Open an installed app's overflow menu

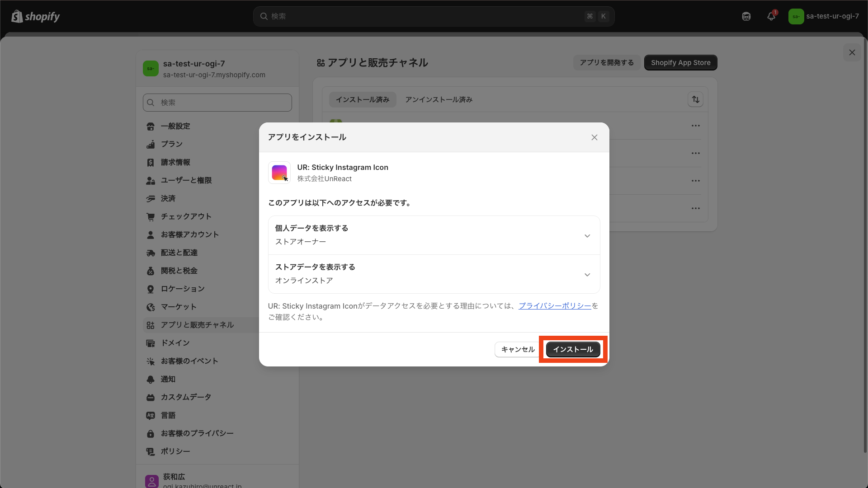[696, 126]
